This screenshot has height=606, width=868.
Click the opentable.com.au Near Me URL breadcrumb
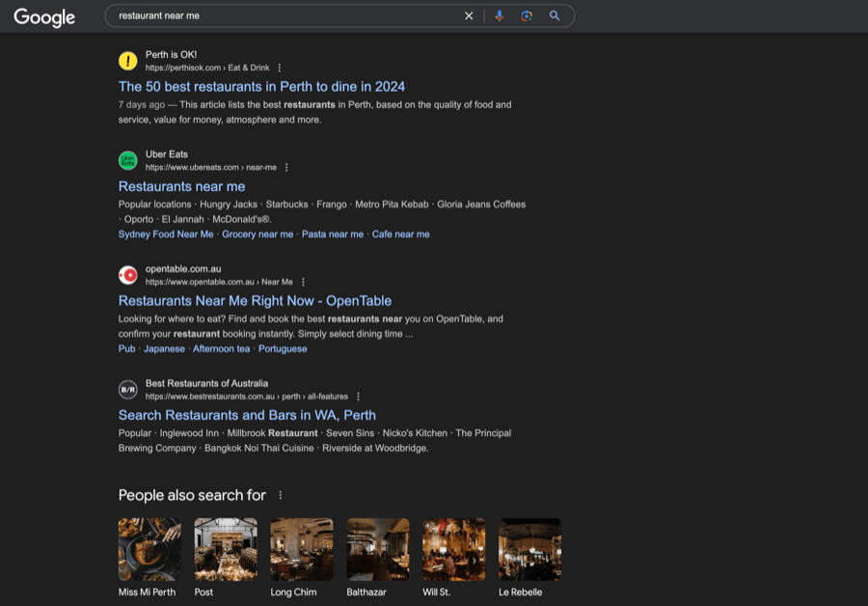pyautogui.click(x=219, y=282)
